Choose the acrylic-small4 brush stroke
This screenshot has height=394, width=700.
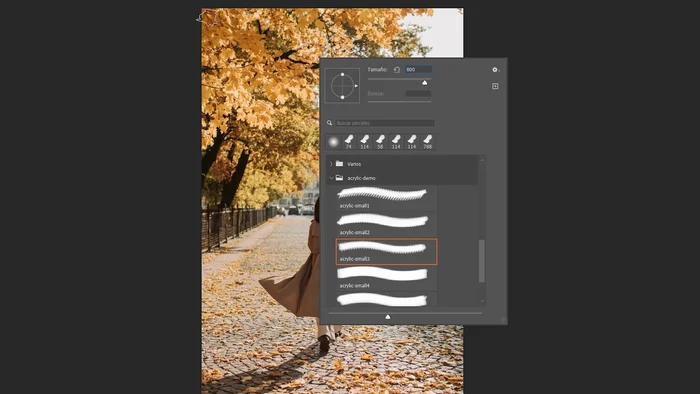pos(386,278)
